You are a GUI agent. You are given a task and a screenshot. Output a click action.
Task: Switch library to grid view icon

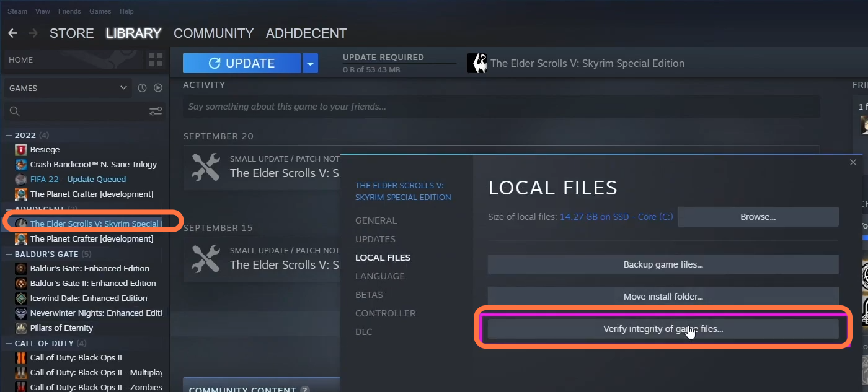(x=156, y=60)
